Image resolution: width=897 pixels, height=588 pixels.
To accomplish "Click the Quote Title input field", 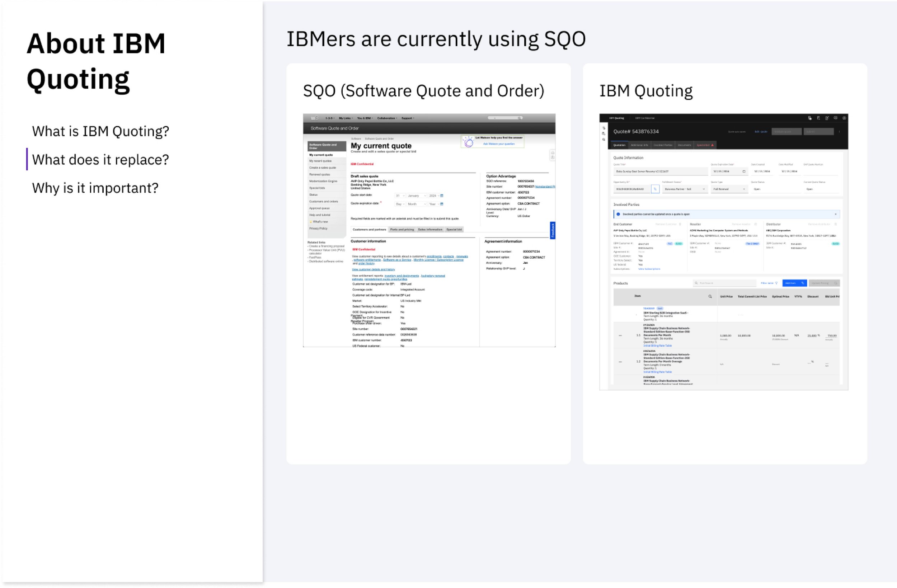I will [x=660, y=171].
